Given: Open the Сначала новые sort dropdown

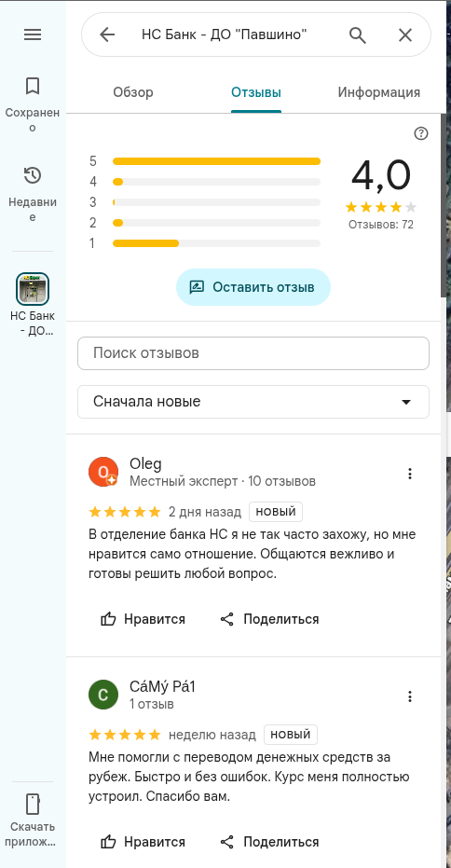Looking at the screenshot, I should (253, 401).
